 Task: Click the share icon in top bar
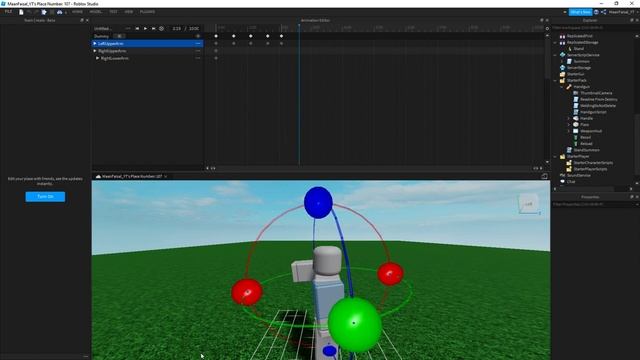603,12
